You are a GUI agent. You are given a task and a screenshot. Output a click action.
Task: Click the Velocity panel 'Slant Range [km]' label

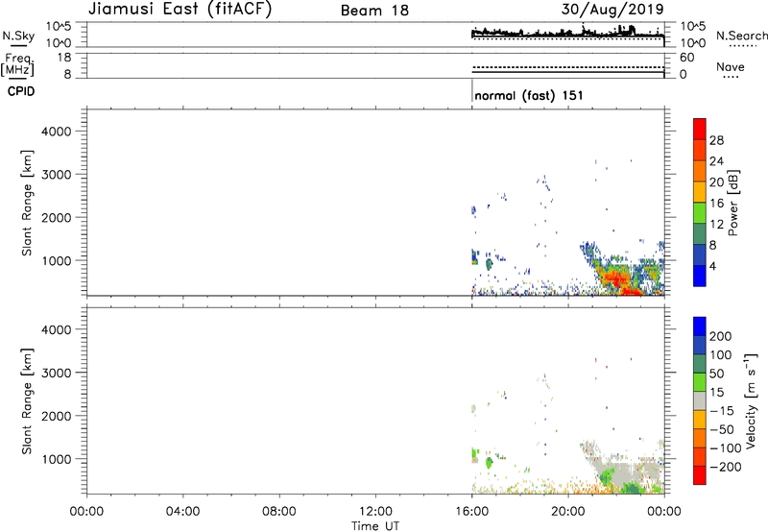pos(27,400)
